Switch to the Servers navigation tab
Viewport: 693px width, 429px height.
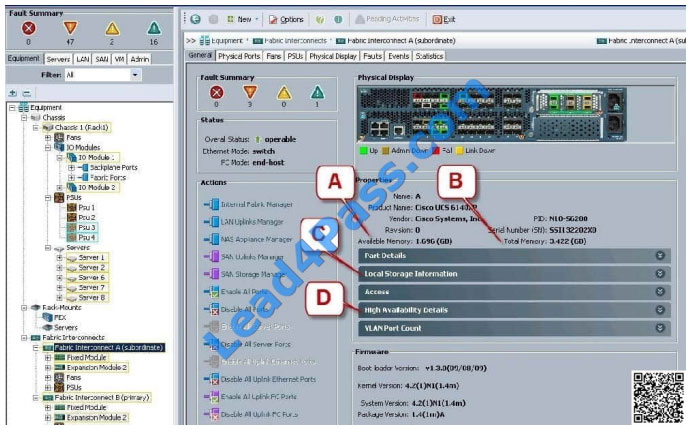click(x=58, y=59)
